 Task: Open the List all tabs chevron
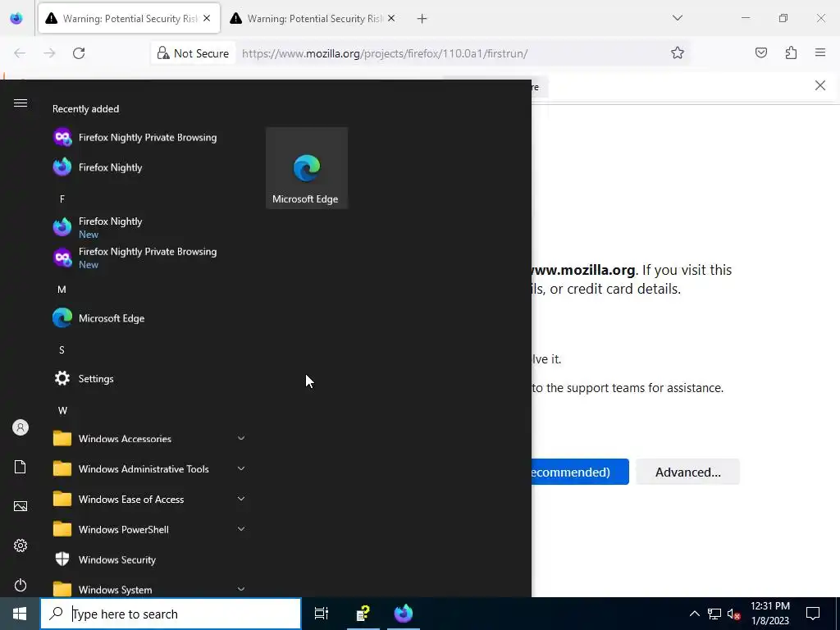pos(677,18)
